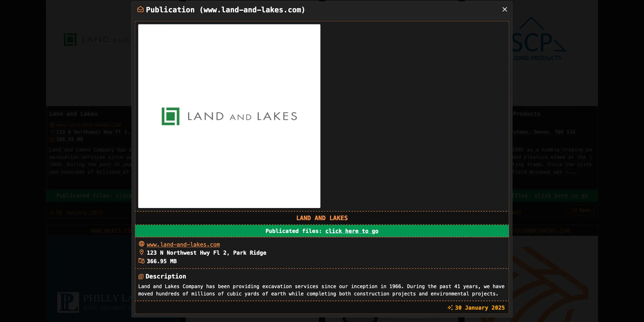
Task: Click the envelope icon beside Publication title
Action: click(x=141, y=10)
